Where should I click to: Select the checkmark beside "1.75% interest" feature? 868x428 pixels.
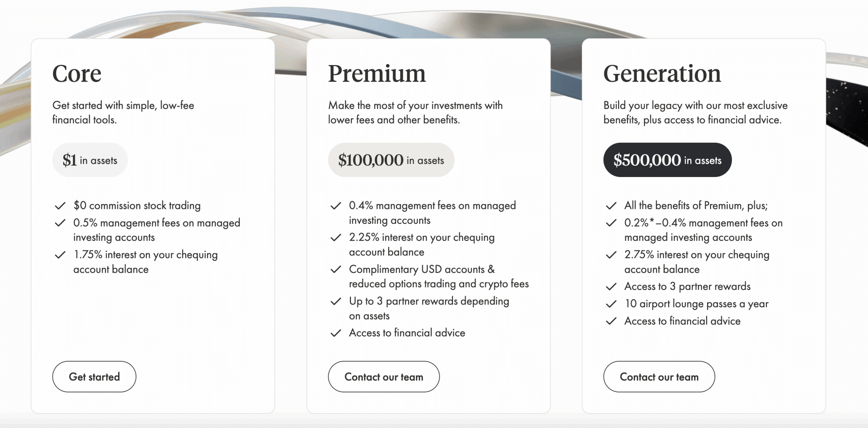(60, 255)
